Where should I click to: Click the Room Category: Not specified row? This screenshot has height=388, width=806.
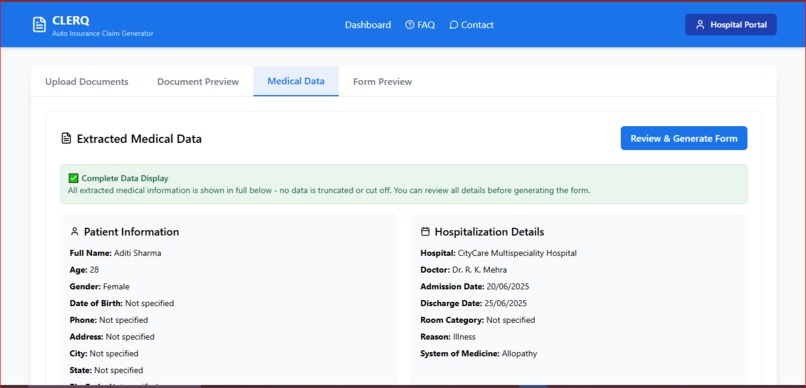[478, 320]
